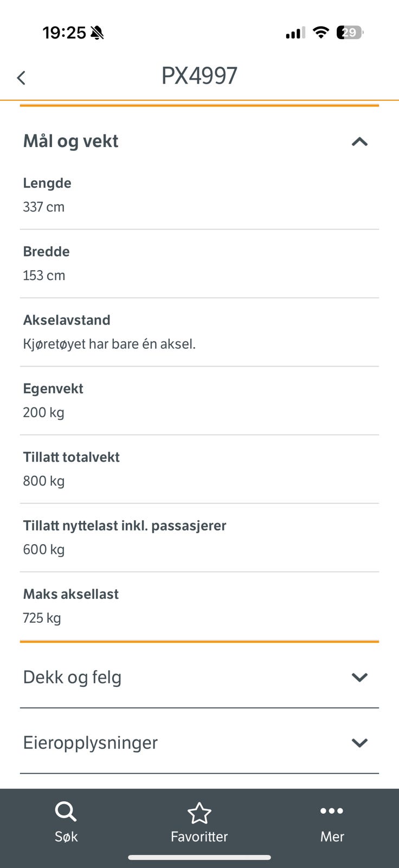Tap the Tillatt totalvekt 800 kg row
Viewport: 399px width, 868px height.
[199, 469]
